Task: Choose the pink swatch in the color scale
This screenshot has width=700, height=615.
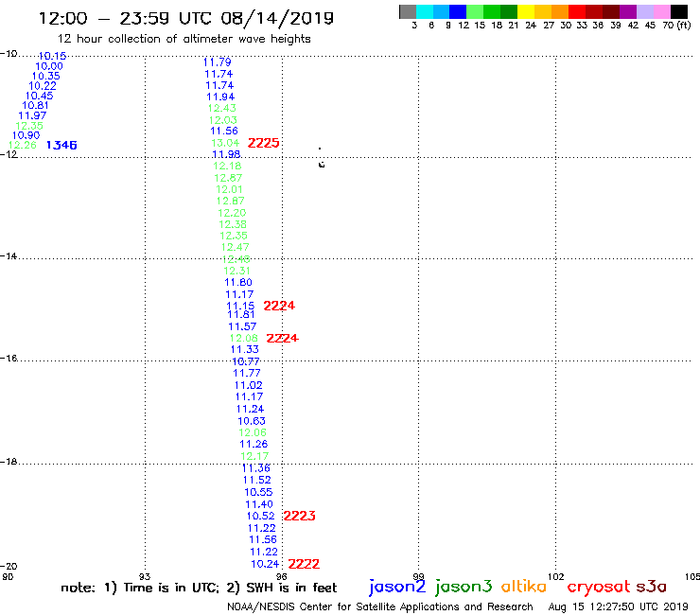Action: coord(662,11)
